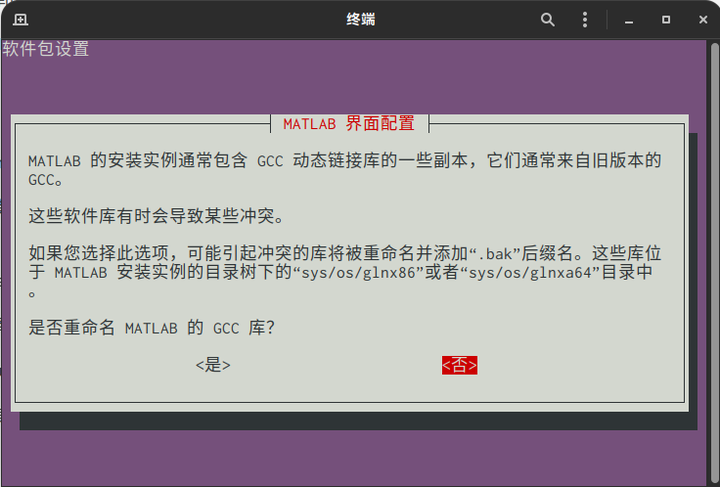Open the terminal search tool
720x487 pixels.
pos(547,20)
